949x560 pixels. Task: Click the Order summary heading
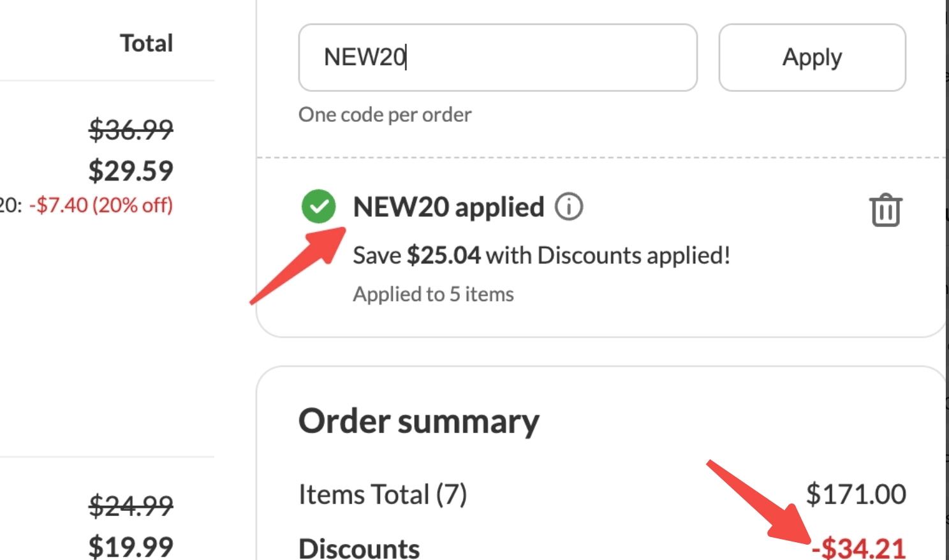point(420,419)
